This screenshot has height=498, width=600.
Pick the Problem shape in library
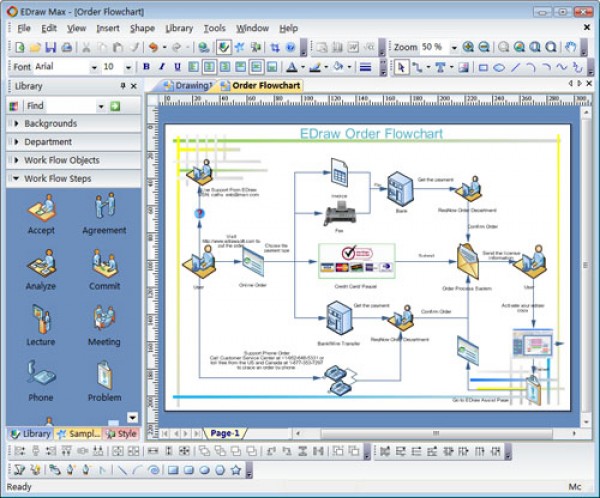pos(104,380)
